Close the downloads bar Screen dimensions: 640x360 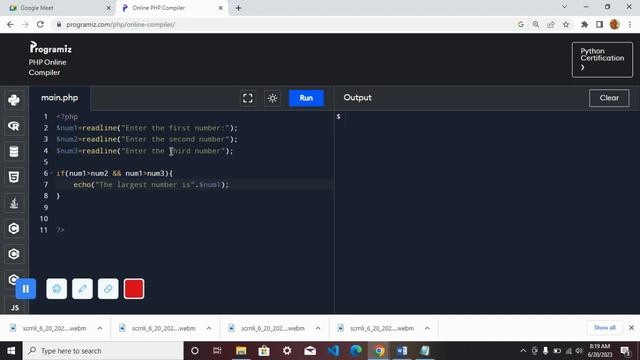(631, 328)
